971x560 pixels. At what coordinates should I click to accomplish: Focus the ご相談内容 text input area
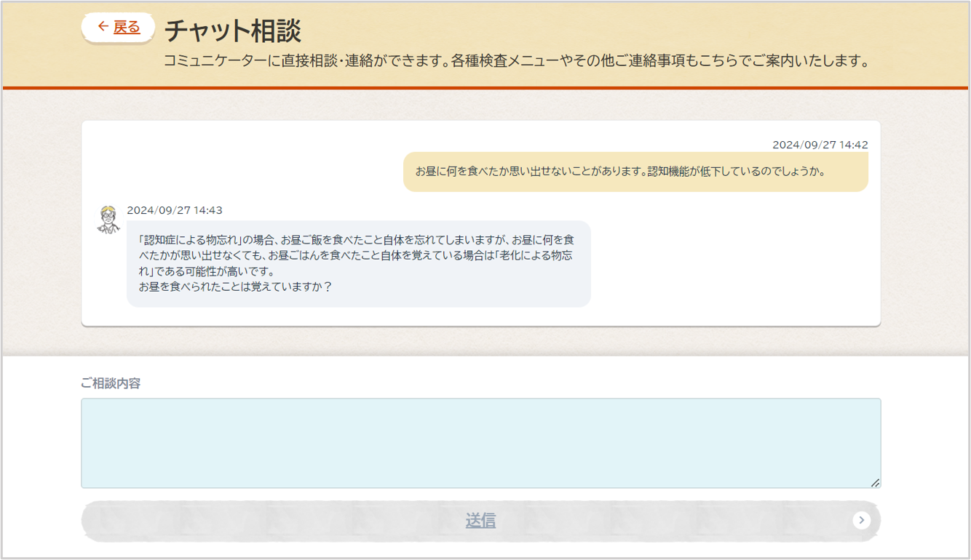pos(480,443)
